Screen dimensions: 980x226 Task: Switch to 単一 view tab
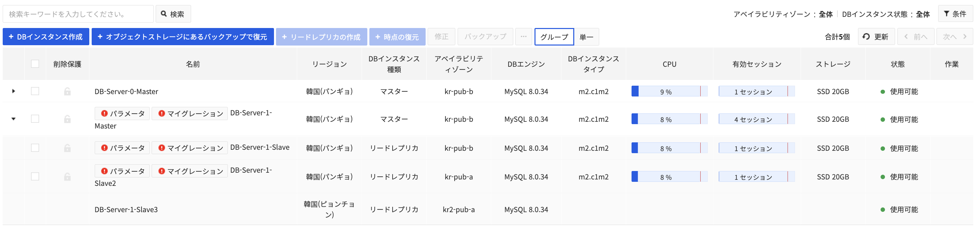(587, 37)
